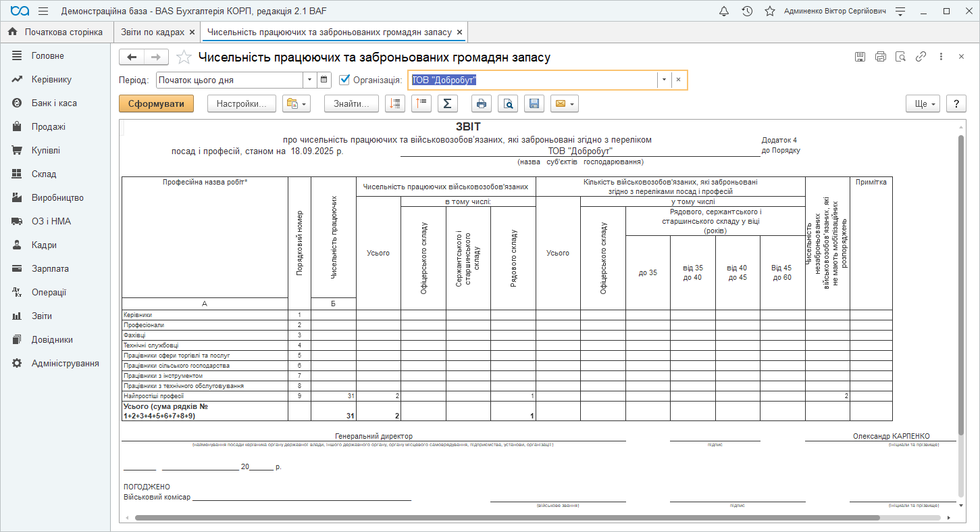980x532 pixels.
Task: Open print preview of the report
Action: (x=507, y=103)
